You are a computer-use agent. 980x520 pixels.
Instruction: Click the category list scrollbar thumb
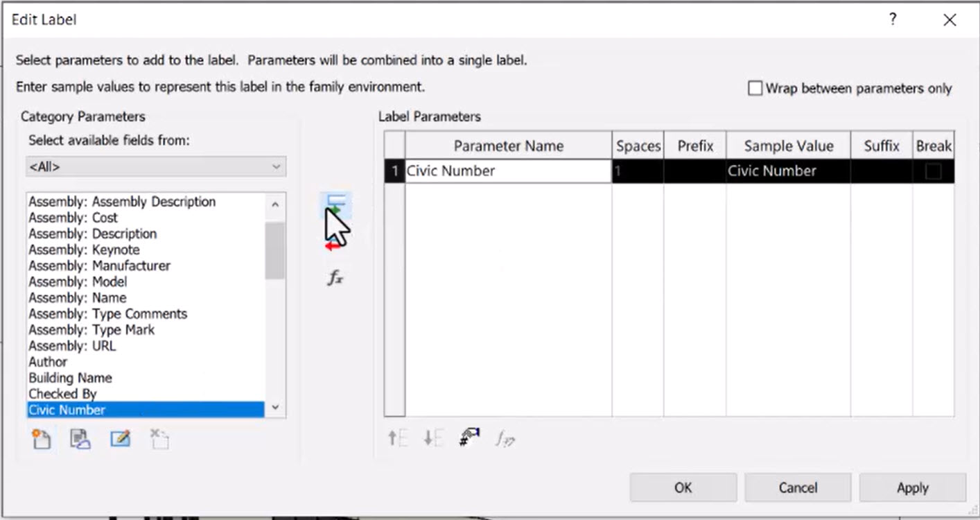point(275,250)
